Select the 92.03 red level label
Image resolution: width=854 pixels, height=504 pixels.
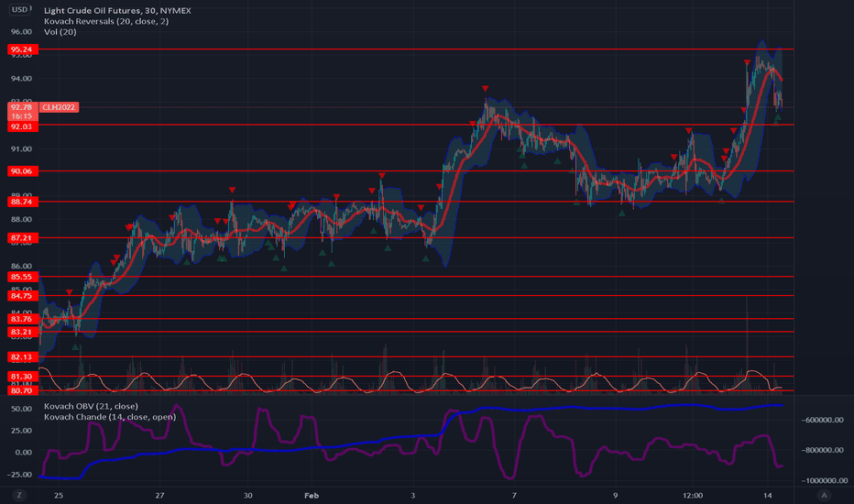[x=21, y=127]
